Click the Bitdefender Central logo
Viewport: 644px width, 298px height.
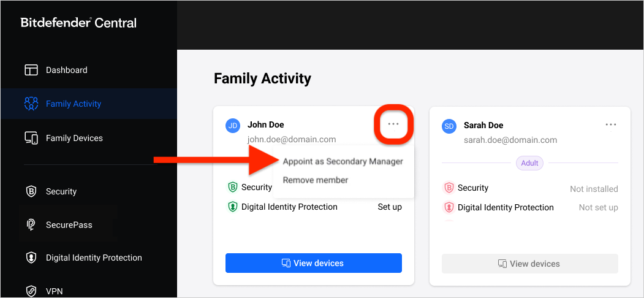pyautogui.click(x=78, y=23)
